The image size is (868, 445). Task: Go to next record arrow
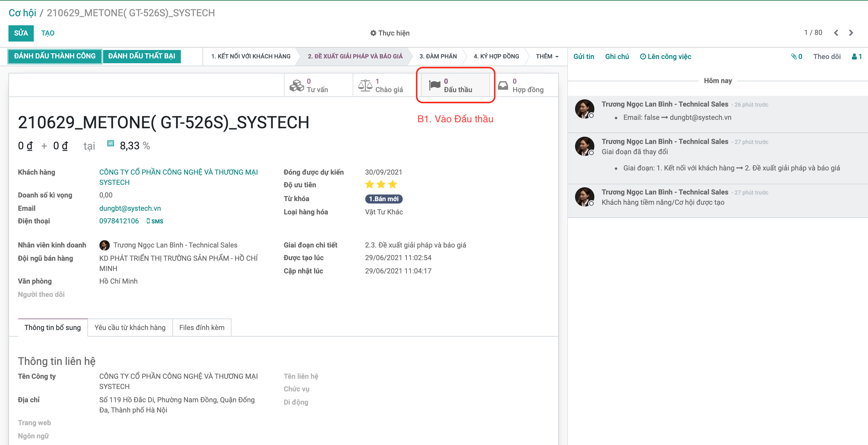pyautogui.click(x=851, y=33)
